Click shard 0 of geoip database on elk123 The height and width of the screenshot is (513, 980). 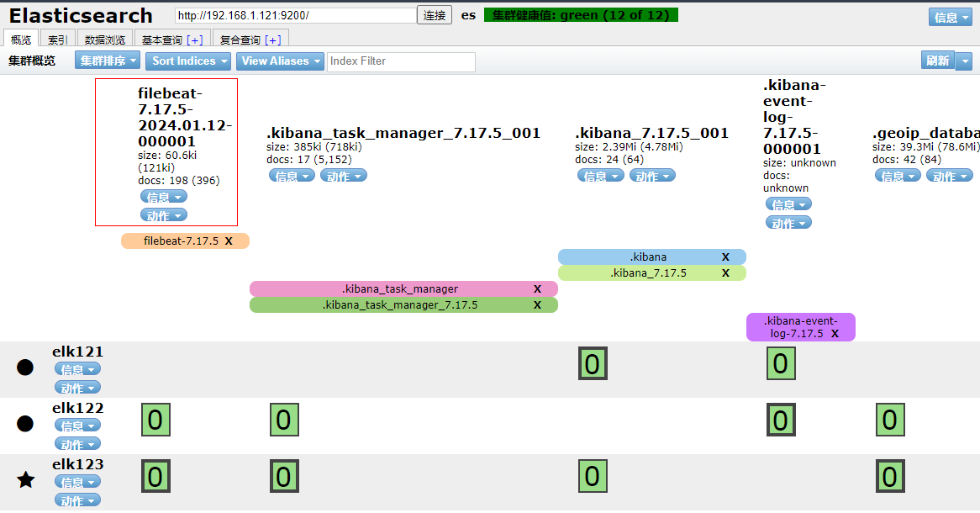click(890, 476)
